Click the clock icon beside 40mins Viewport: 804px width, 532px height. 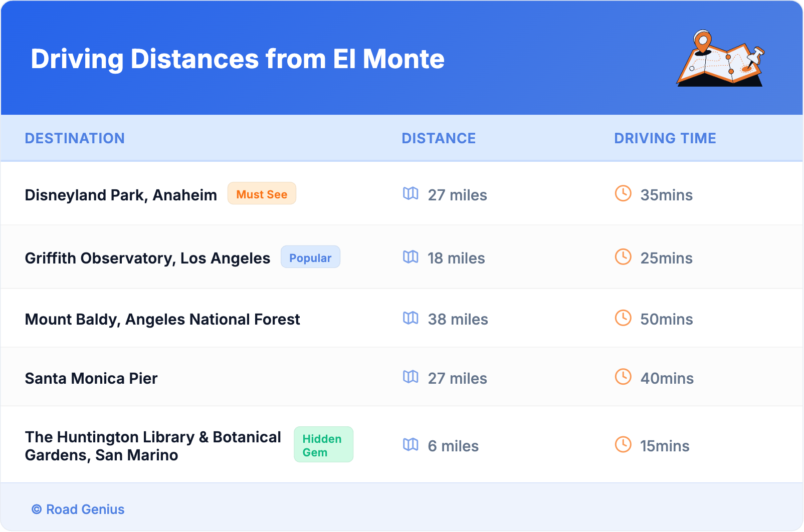[x=623, y=377]
